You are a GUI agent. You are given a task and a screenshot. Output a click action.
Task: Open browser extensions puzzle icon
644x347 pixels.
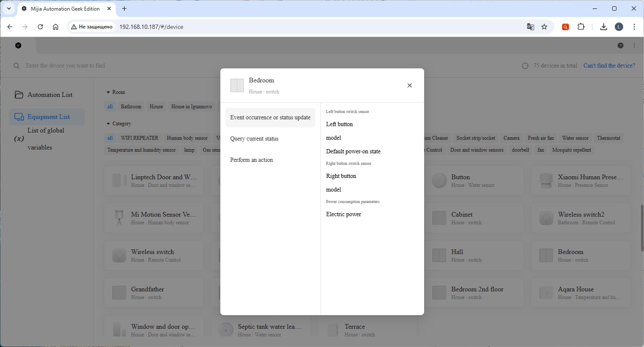point(581,27)
